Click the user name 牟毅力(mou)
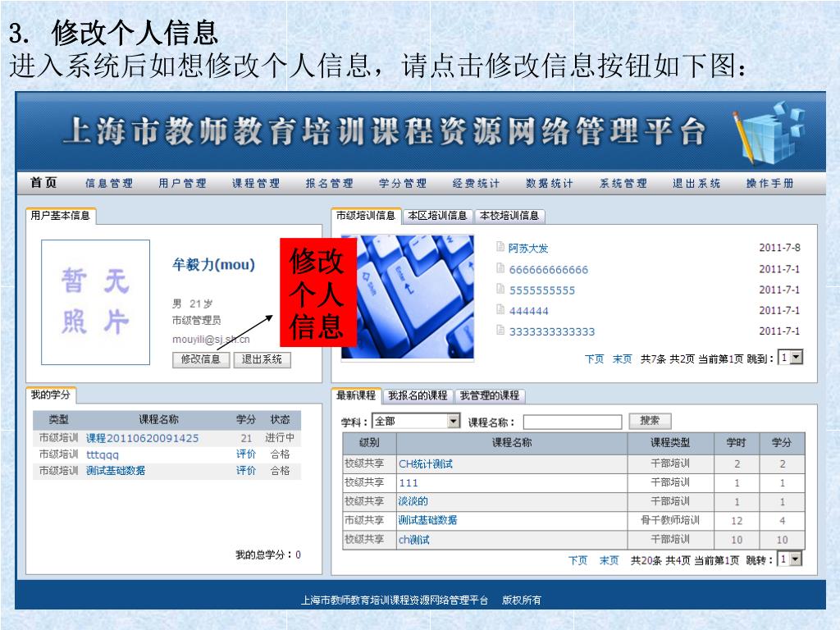 point(213,264)
